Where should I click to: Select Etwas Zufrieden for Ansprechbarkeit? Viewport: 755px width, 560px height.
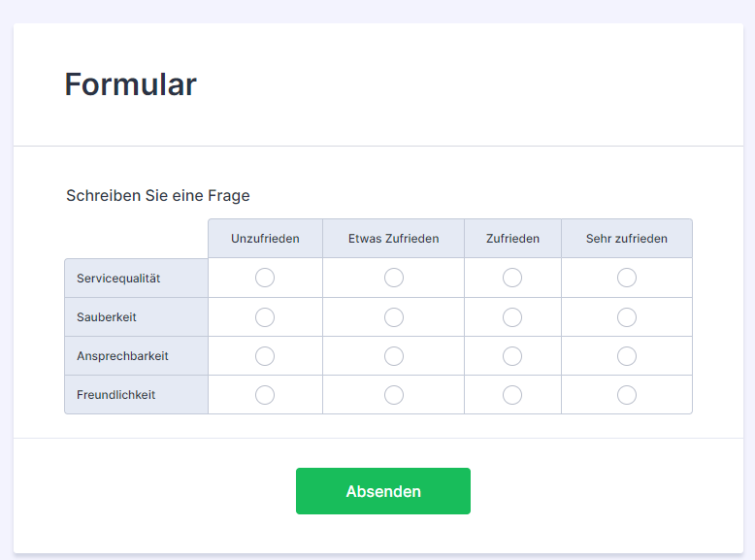(x=394, y=356)
